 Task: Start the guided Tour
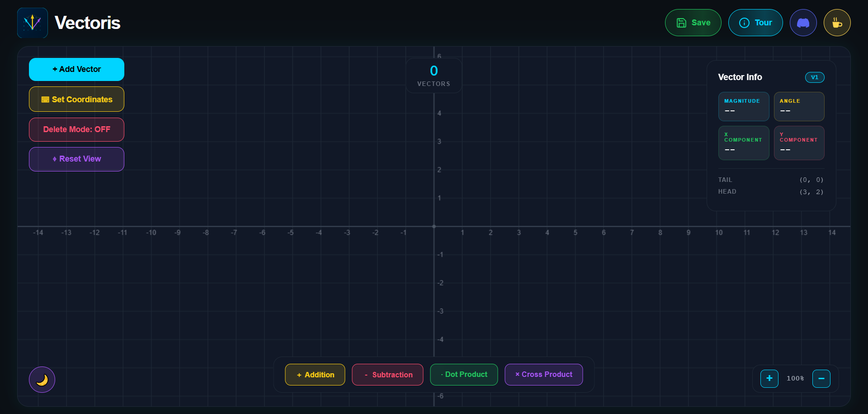(x=755, y=23)
